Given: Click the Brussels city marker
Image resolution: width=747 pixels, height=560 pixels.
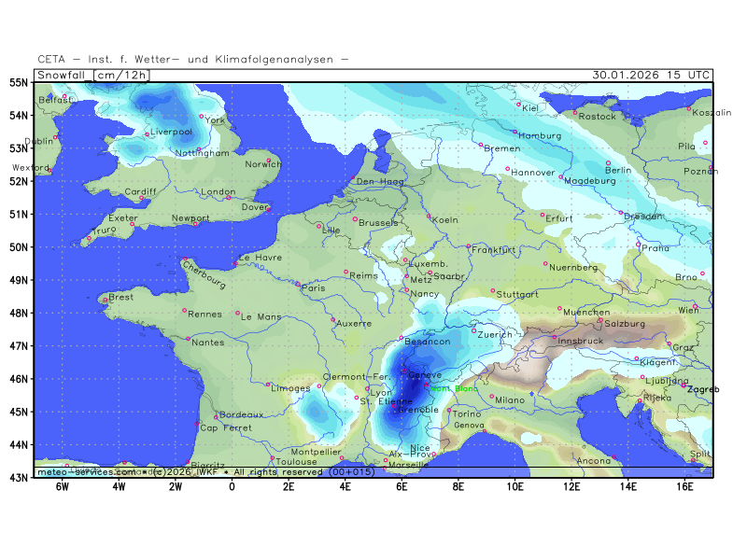Looking at the screenshot, I should (x=355, y=218).
